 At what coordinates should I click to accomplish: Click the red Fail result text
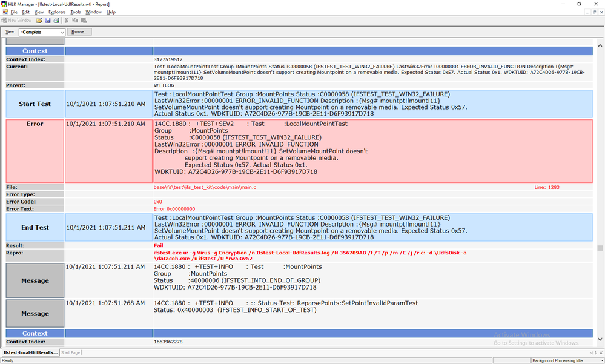coord(158,245)
